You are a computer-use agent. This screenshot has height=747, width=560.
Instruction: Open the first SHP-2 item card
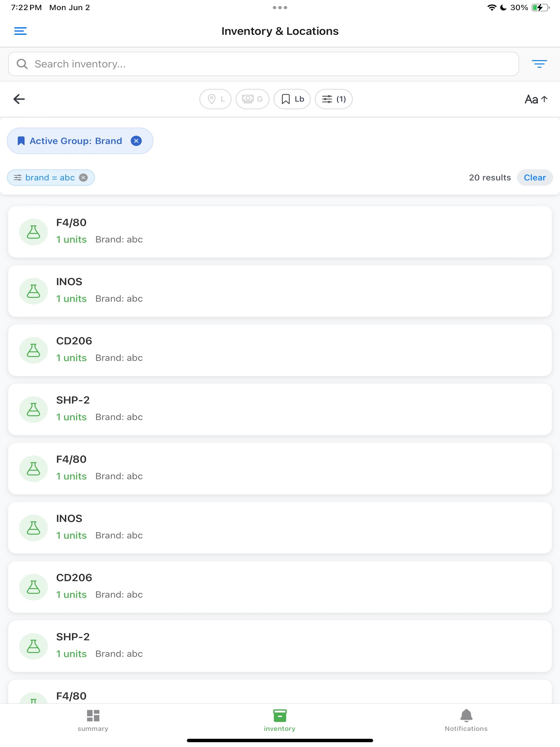point(280,409)
